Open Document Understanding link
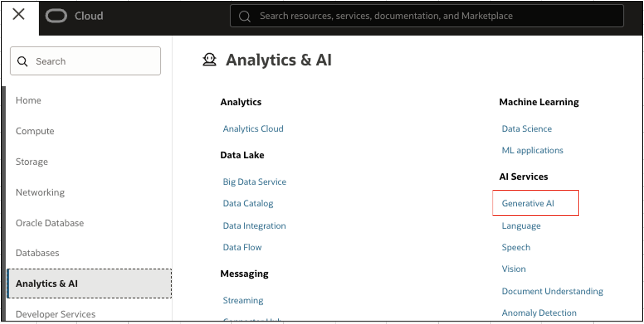 [x=552, y=291]
